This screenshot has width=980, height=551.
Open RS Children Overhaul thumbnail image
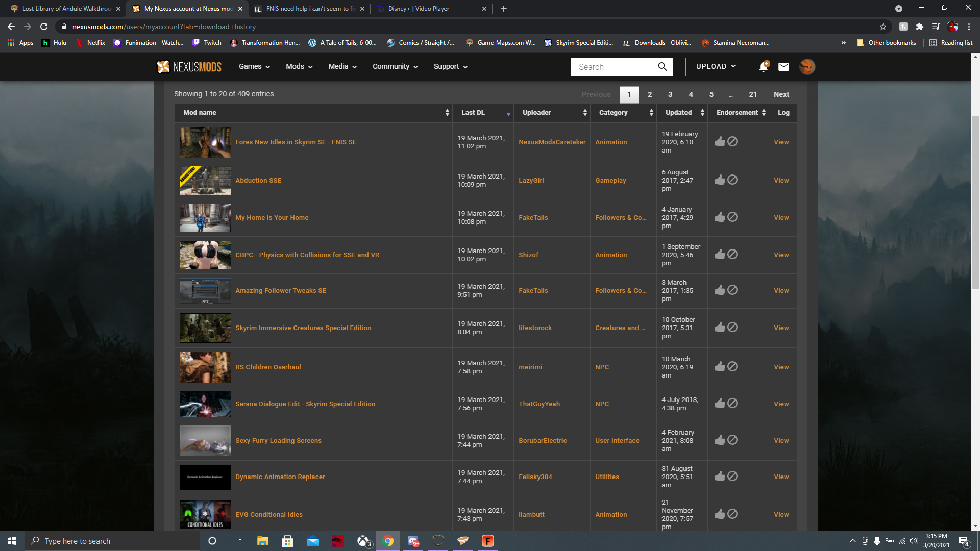point(205,367)
